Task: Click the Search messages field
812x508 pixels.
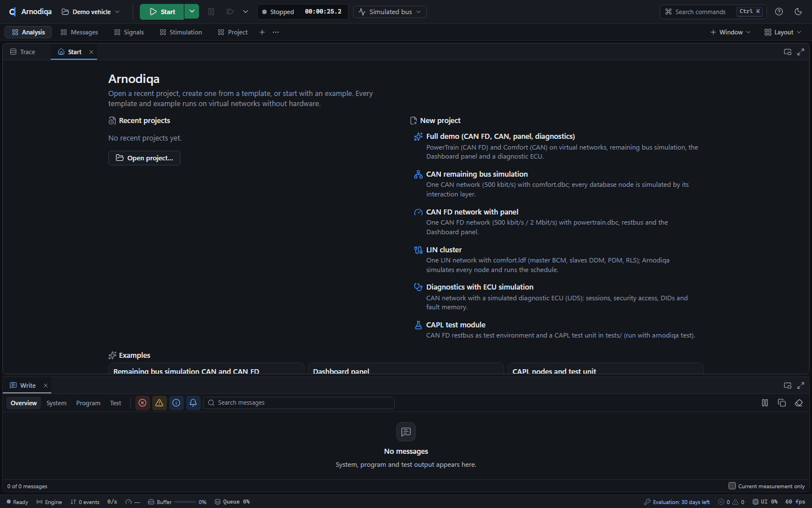Action: point(299,403)
